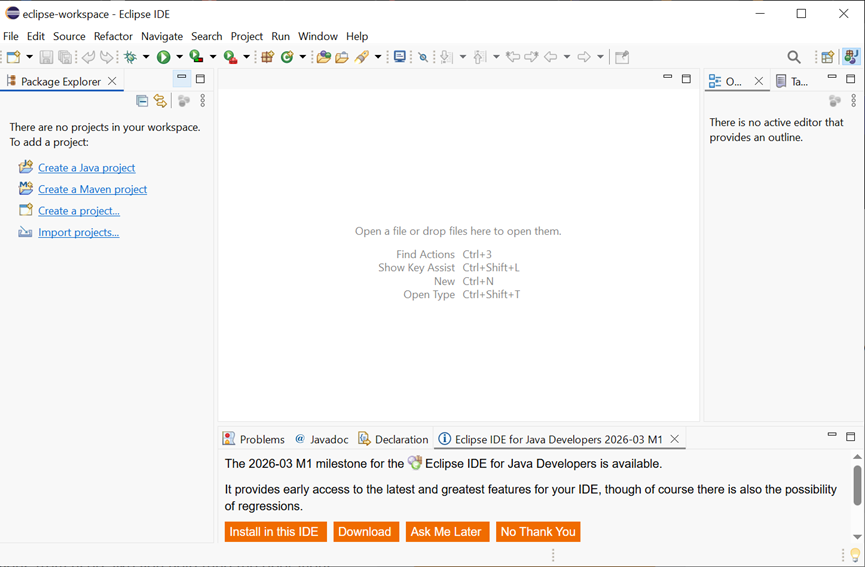Image resolution: width=865 pixels, height=567 pixels.
Task: Click Collapse All in Package Explorer
Action: click(142, 100)
